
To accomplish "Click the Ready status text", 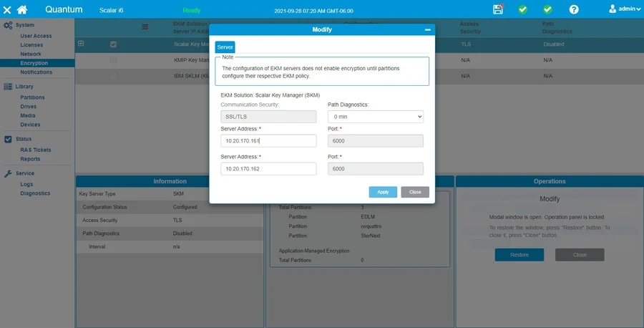I will (x=191, y=10).
